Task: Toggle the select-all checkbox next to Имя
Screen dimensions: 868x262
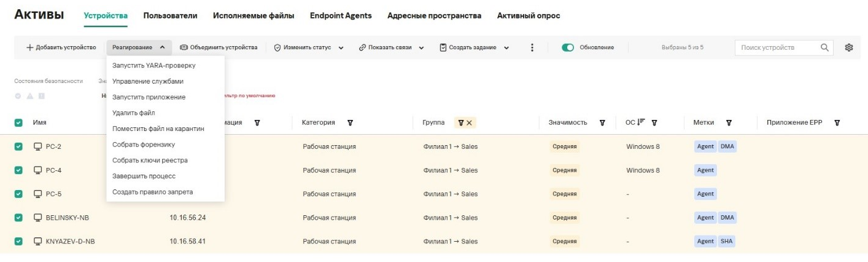Action: pos(18,122)
